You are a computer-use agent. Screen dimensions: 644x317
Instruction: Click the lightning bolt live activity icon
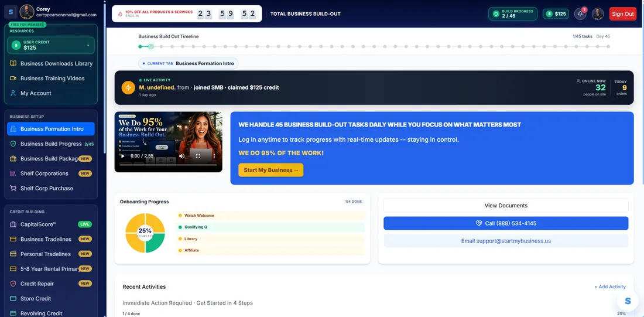[128, 87]
